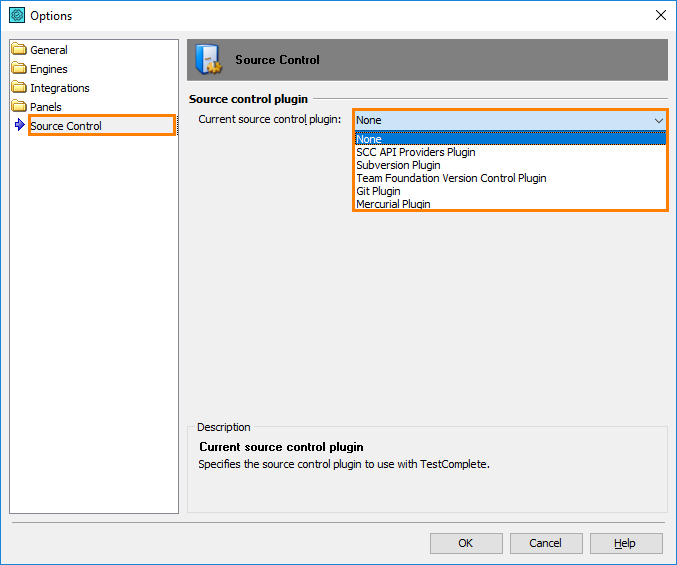Select Mercurial Plugin option
677x565 pixels.
click(x=393, y=204)
